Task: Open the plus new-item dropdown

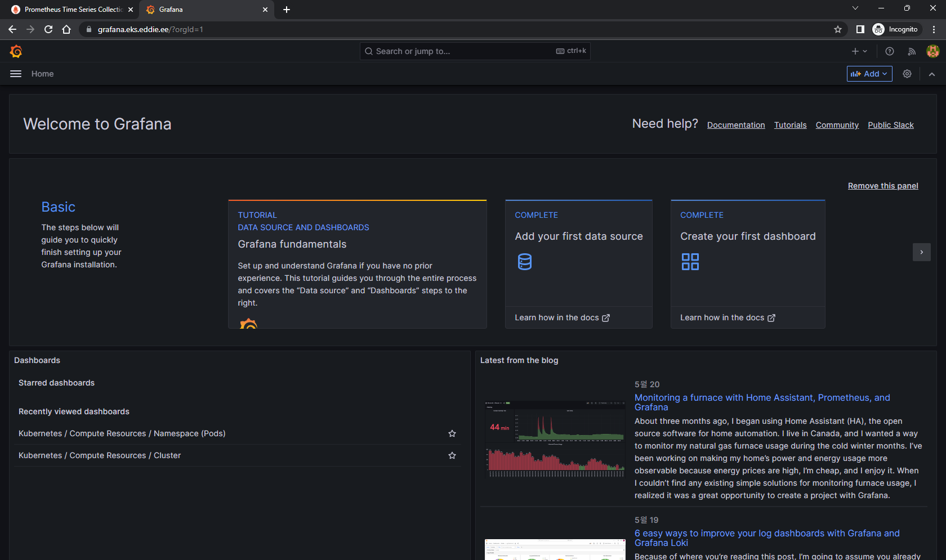Action: 860,51
